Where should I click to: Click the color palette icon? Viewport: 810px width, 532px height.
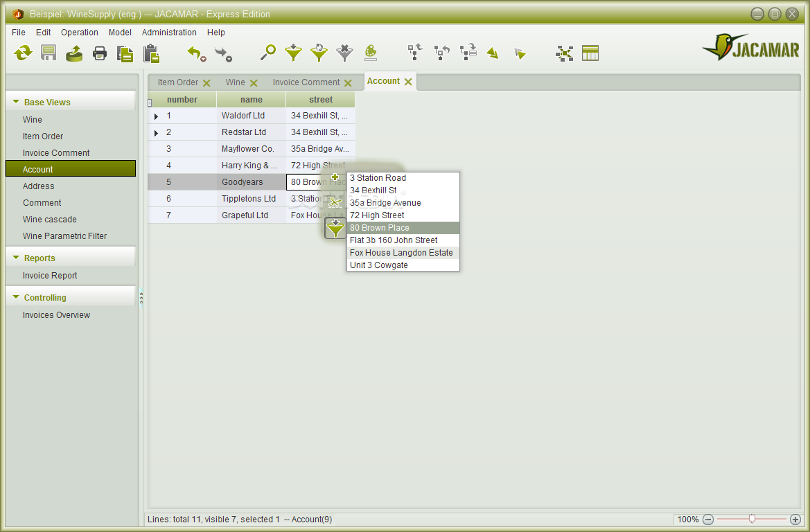click(371, 53)
